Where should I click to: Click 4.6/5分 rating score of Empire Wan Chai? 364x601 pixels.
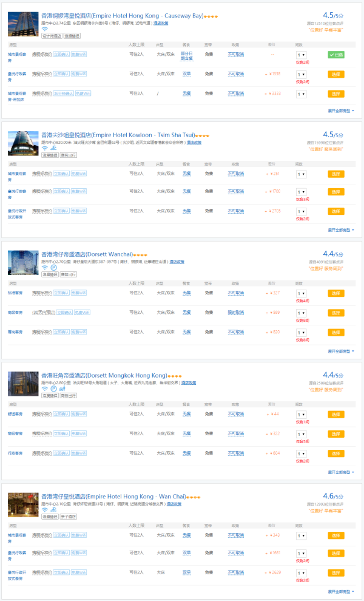333,496
